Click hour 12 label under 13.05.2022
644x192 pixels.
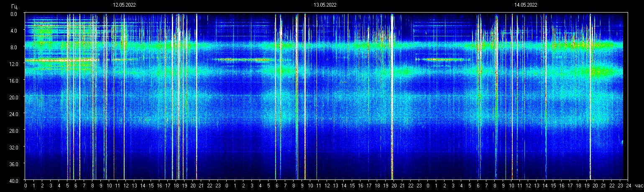[x=327, y=186]
